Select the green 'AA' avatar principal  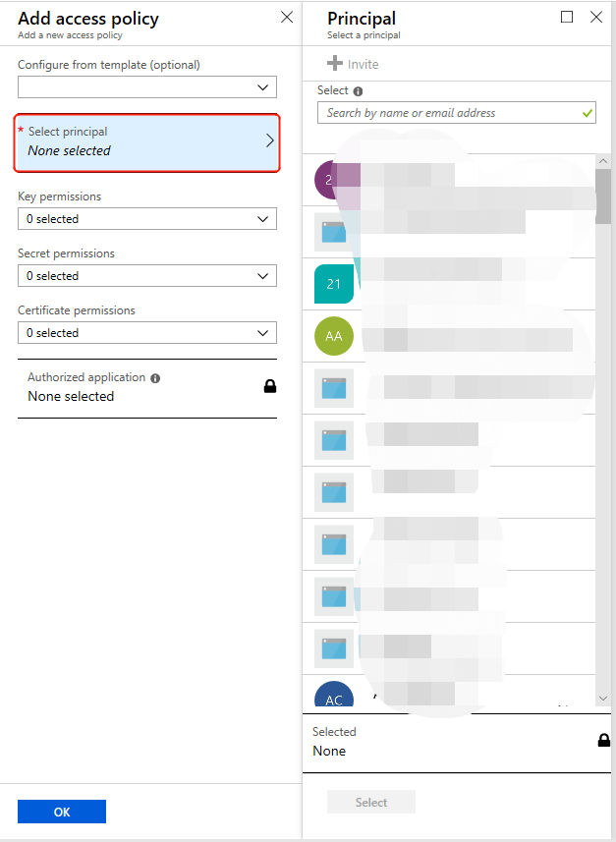333,336
